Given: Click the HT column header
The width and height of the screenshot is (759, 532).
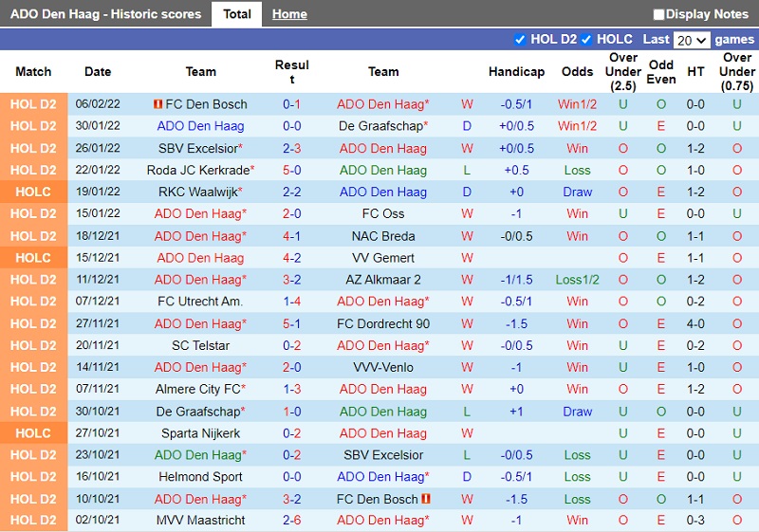Looking at the screenshot, I should 695,71.
